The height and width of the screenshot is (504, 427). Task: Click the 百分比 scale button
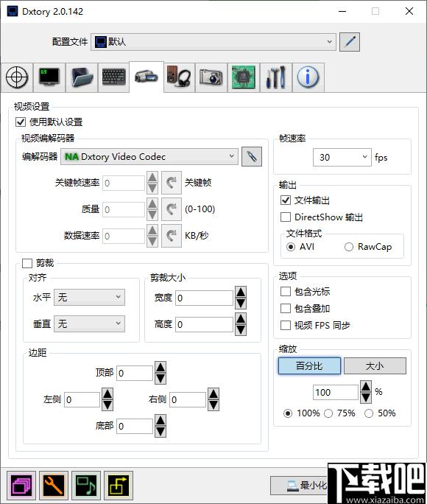tap(309, 365)
